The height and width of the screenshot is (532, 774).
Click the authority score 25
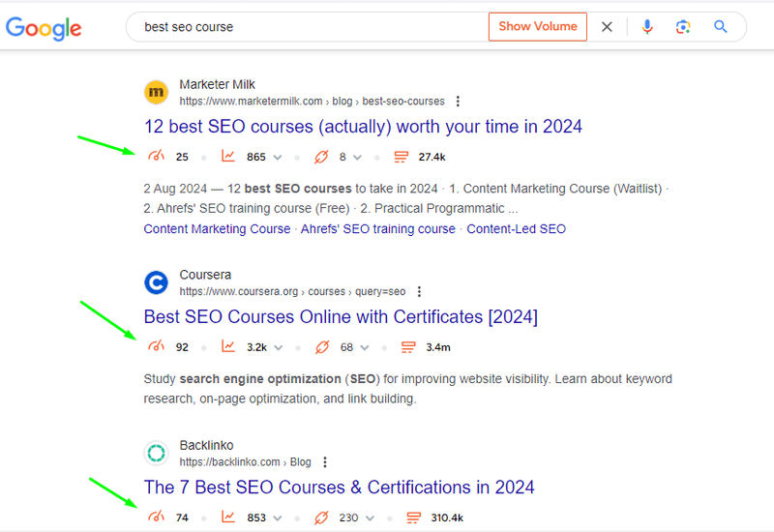pos(182,157)
